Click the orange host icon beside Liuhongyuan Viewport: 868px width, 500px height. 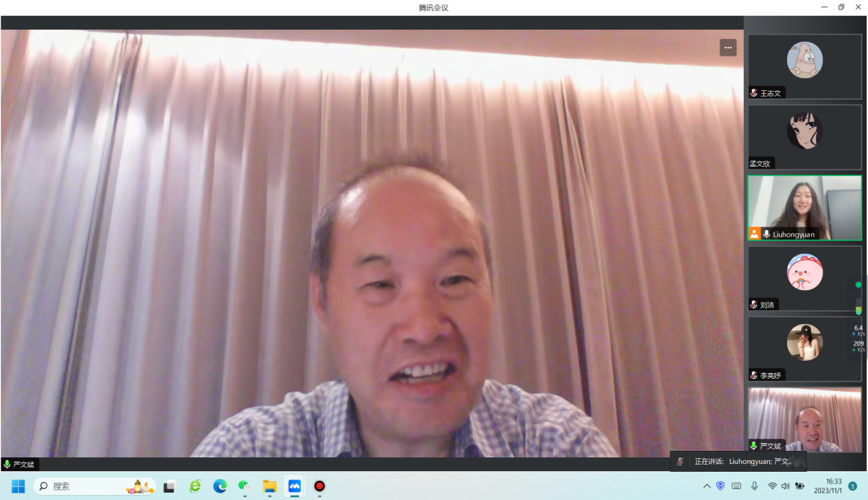755,234
